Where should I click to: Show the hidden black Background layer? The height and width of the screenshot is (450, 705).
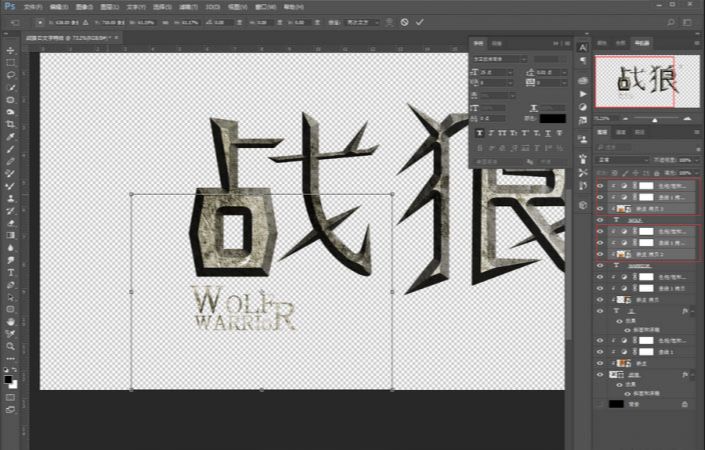tap(600, 404)
